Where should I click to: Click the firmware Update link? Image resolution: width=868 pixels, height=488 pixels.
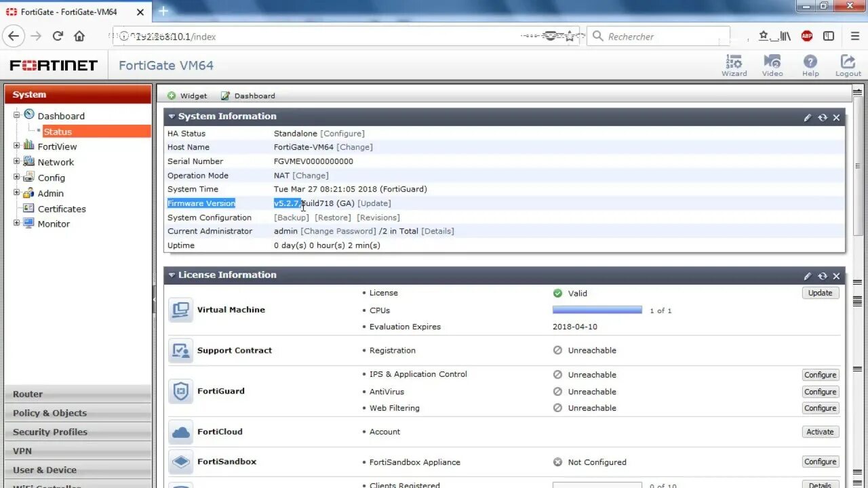(x=374, y=203)
